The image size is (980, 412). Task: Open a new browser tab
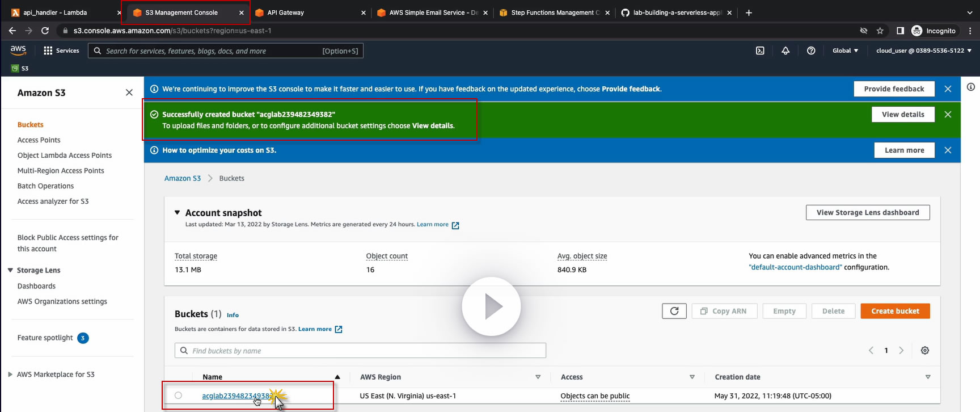point(749,12)
